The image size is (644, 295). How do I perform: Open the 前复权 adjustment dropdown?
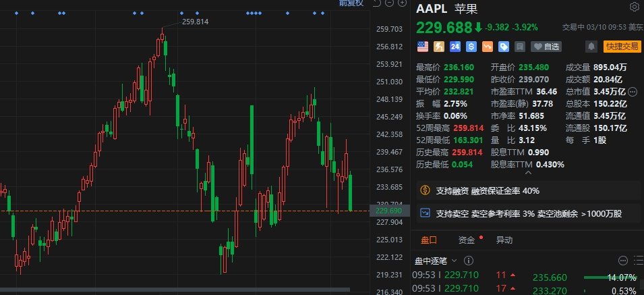point(351,3)
